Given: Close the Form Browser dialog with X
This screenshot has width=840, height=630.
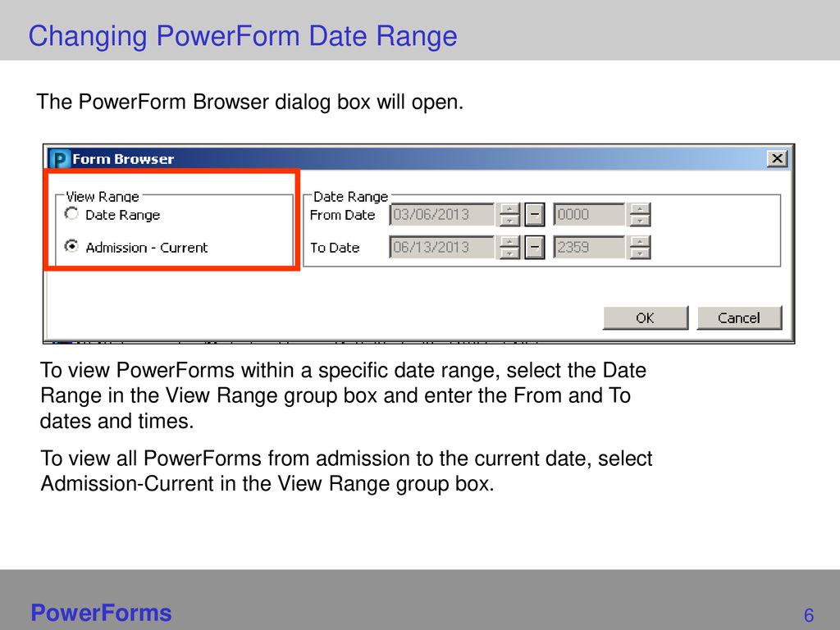Looking at the screenshot, I should point(777,158).
